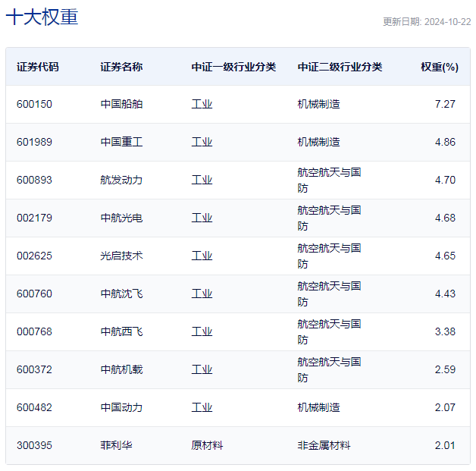
Task: Click the 非金属材料 industry cell
Action: [324, 445]
